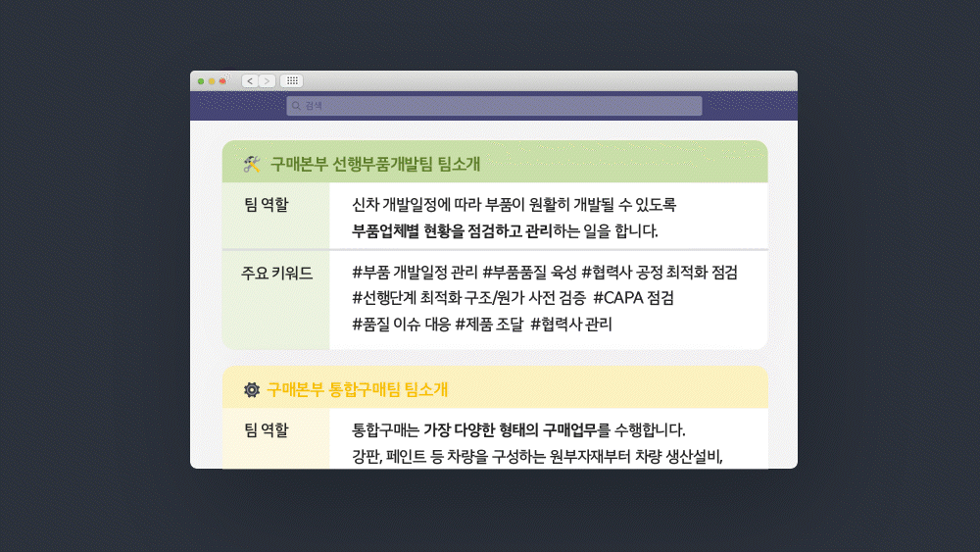Click 주요 키워드 label
Image resolution: width=980 pixels, height=552 pixels.
point(277,274)
